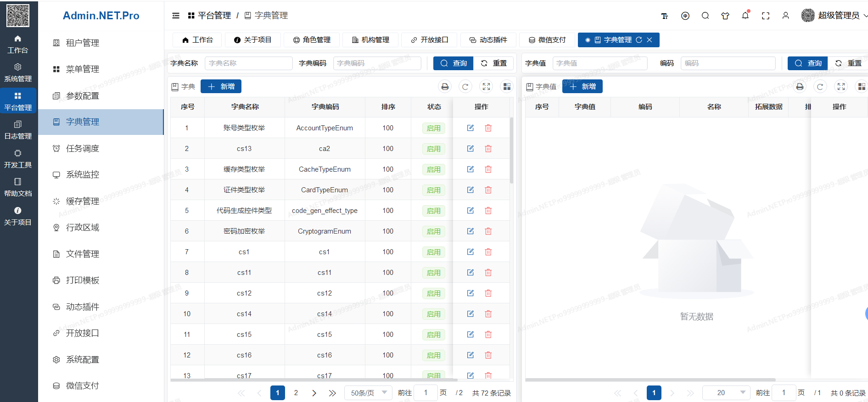Refresh the dictionary table
Image resolution: width=868 pixels, height=402 pixels.
point(465,86)
